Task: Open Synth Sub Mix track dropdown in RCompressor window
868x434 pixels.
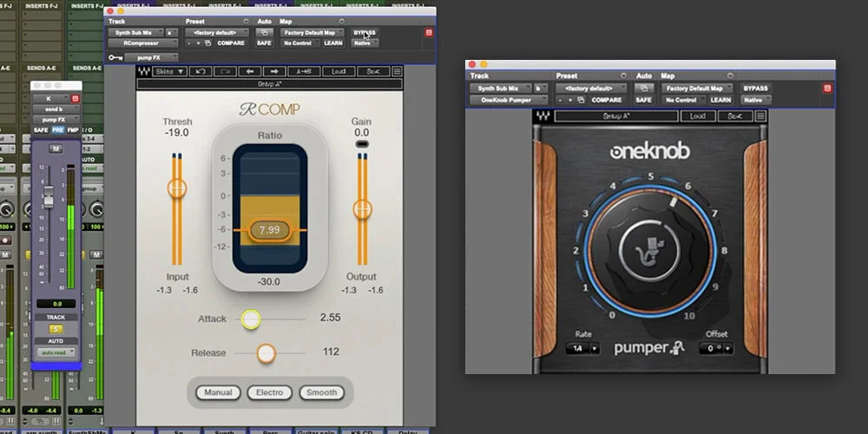Action: [136, 33]
